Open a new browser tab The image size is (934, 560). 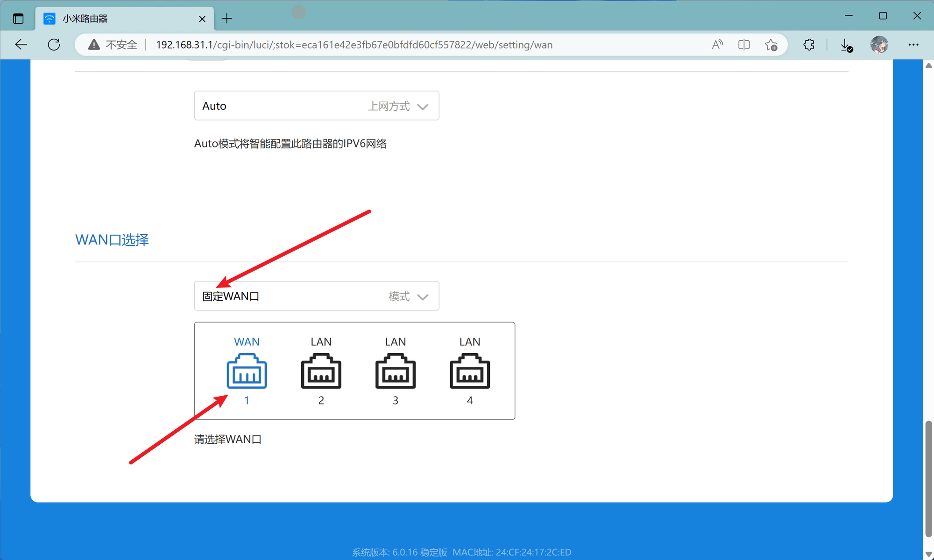227,18
